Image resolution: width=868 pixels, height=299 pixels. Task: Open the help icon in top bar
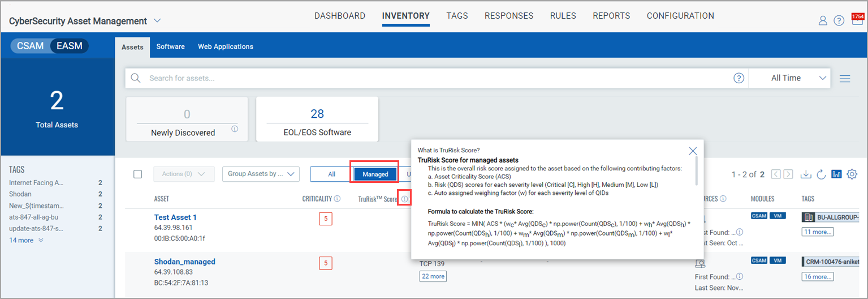click(839, 20)
